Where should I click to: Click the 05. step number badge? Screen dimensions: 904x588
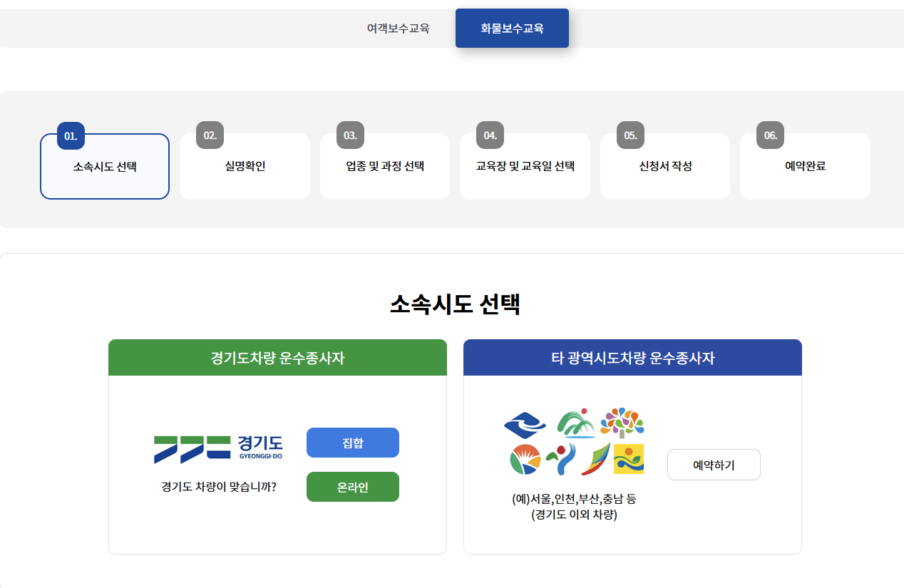click(630, 135)
